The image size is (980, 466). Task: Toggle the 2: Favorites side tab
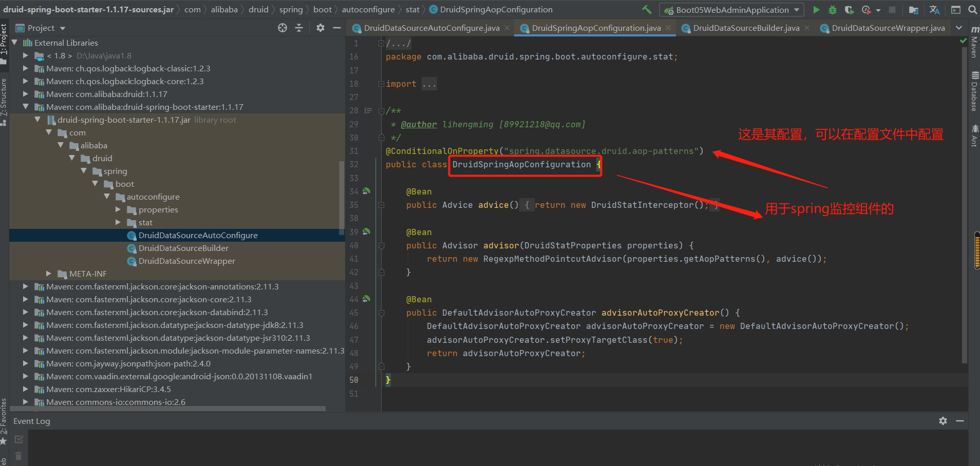click(x=4, y=421)
